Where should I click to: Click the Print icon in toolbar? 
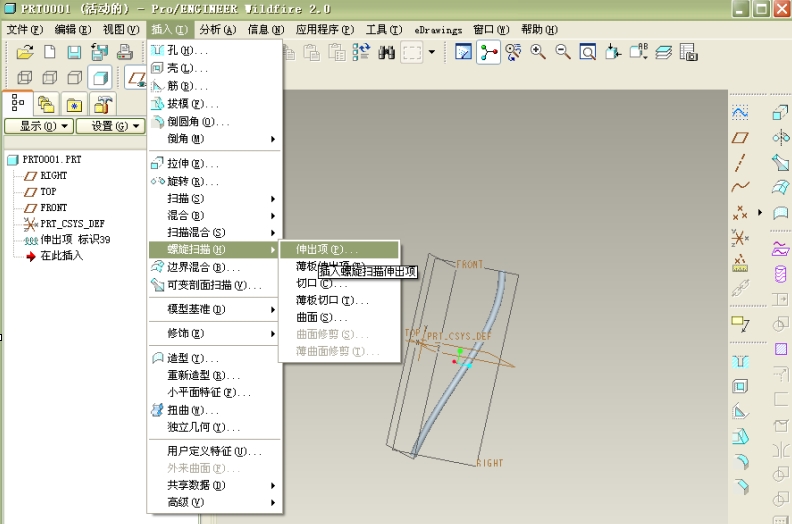(x=124, y=52)
